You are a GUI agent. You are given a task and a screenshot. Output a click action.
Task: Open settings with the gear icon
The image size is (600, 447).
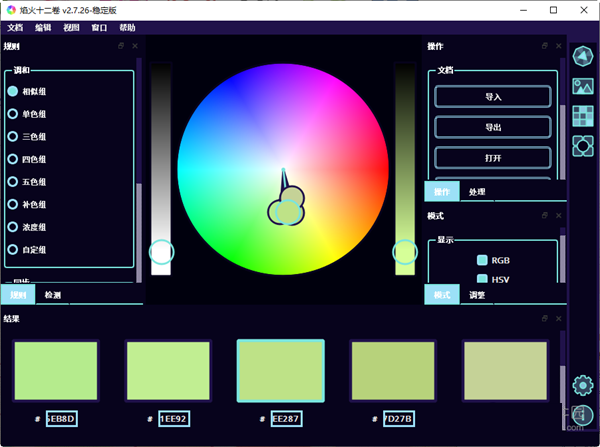[583, 385]
